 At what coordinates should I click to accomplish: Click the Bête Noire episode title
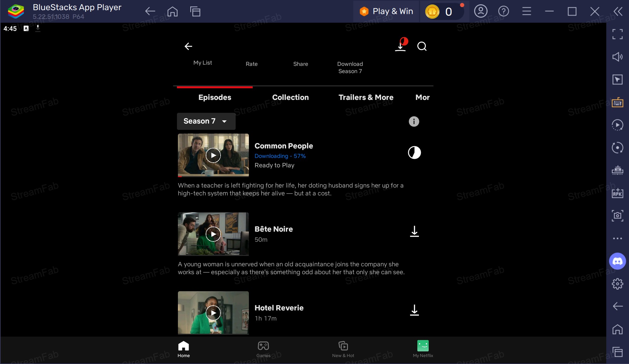tap(273, 229)
